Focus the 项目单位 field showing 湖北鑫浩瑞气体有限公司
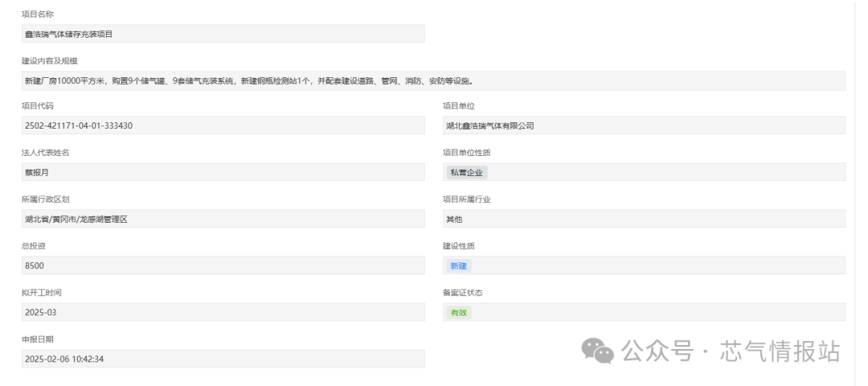868x386 pixels. 644,125
